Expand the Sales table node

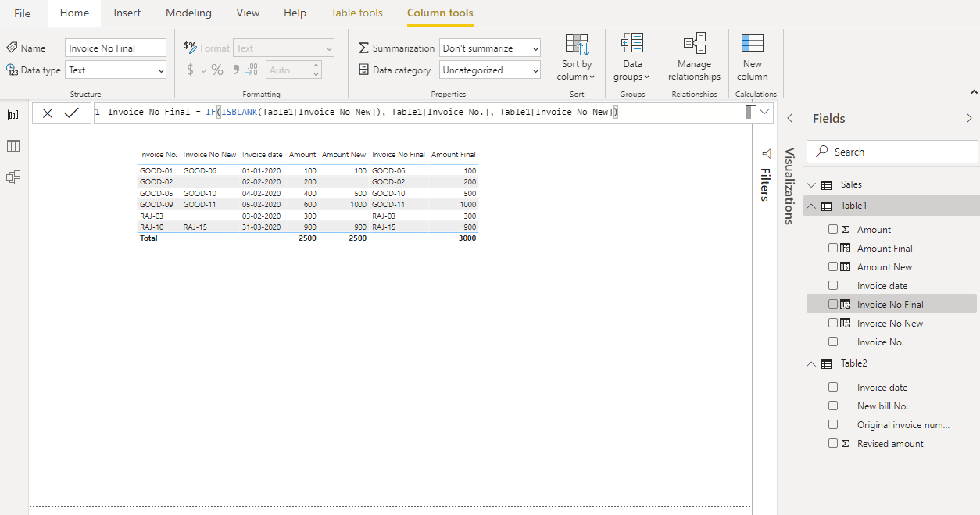point(811,185)
